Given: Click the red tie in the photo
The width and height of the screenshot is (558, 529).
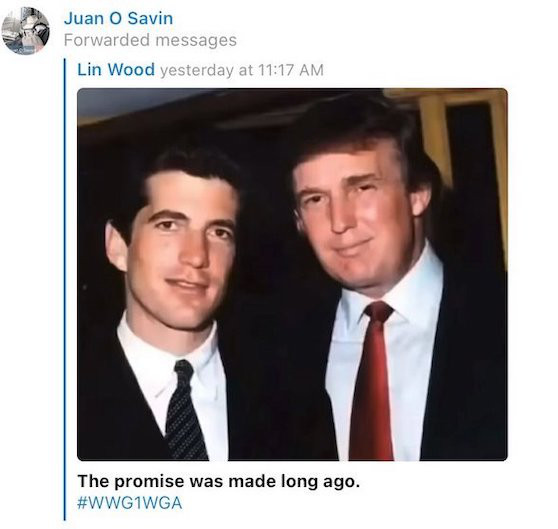Looking at the screenshot, I should 373,384.
